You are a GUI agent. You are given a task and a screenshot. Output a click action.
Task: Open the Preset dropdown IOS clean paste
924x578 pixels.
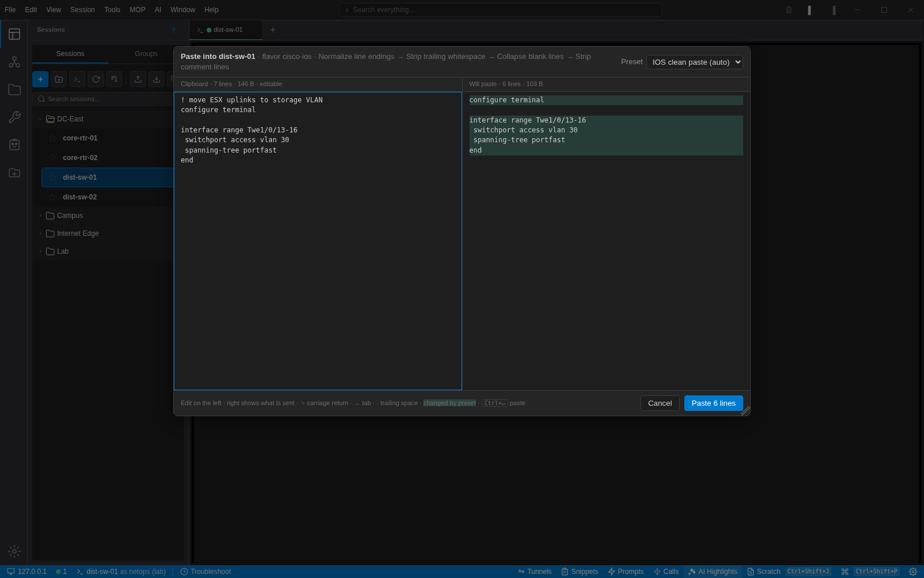[695, 62]
